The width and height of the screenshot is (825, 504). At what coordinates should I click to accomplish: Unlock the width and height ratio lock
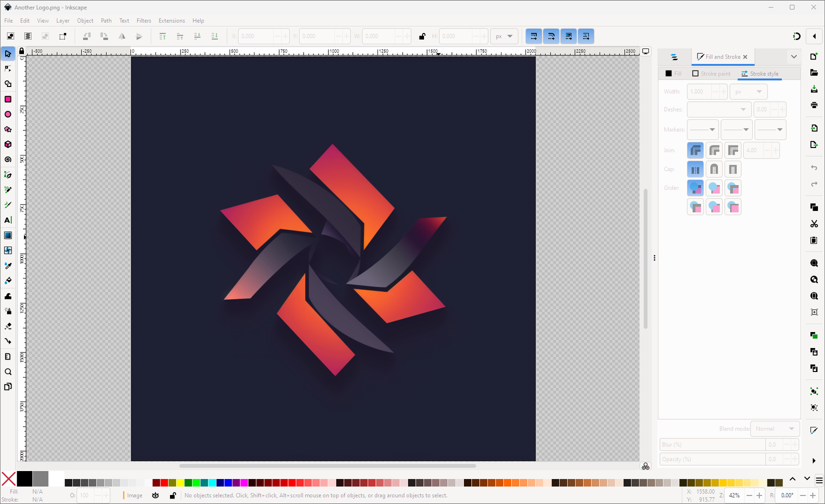click(x=421, y=36)
